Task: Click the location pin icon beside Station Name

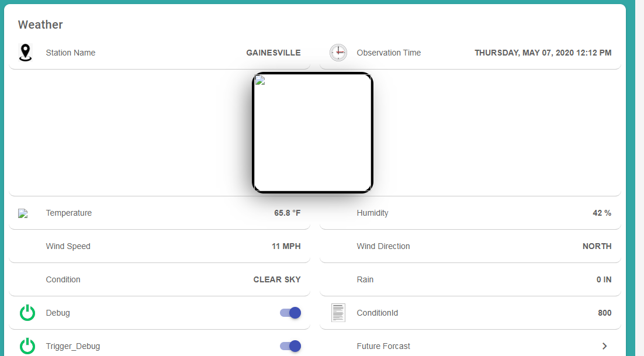Action: tap(25, 53)
